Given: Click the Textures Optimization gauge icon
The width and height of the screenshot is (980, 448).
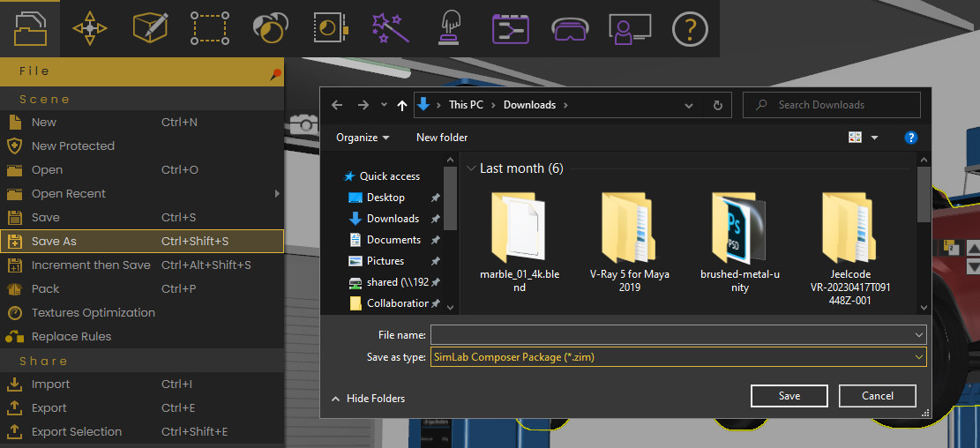Looking at the screenshot, I should tap(14, 312).
